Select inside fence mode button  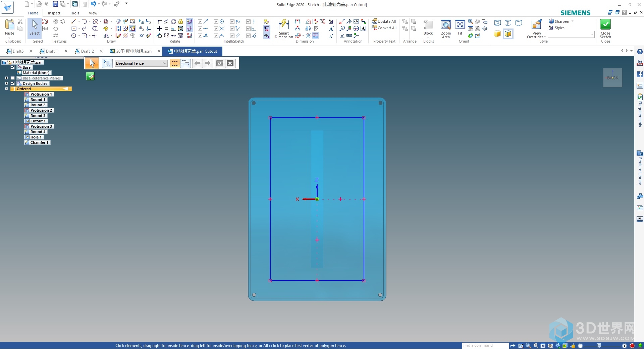click(175, 63)
